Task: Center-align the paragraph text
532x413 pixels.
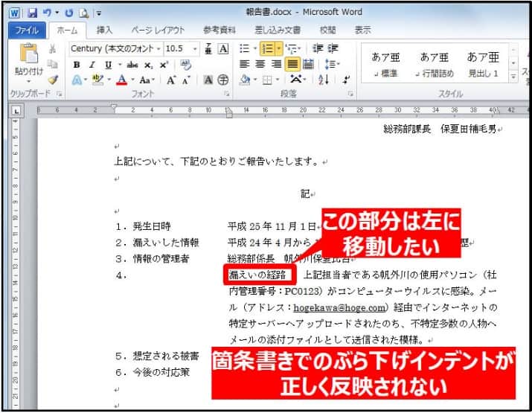Action: (260, 65)
